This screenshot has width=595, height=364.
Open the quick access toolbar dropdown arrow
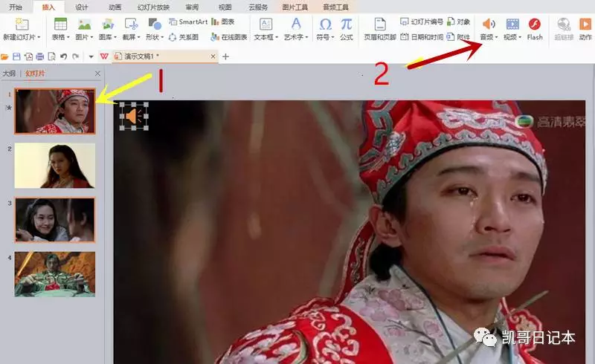coord(91,57)
